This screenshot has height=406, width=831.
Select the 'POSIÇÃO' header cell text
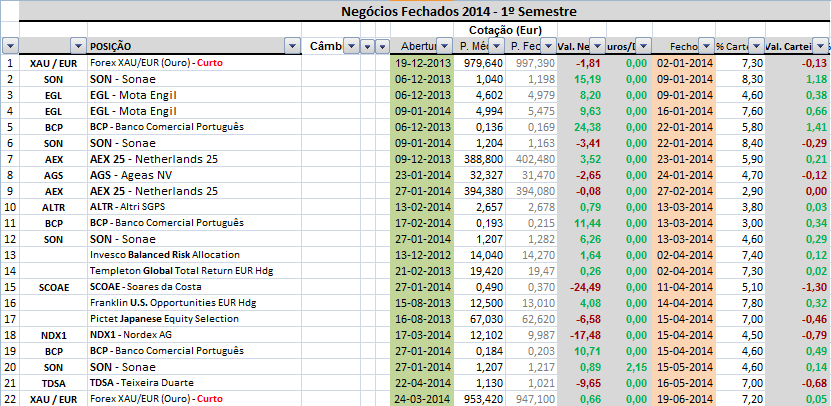tap(111, 47)
